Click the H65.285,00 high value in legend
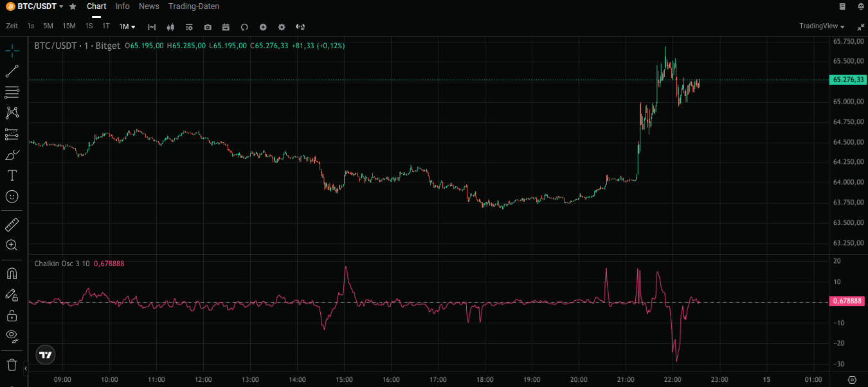868x387 pixels. (186, 46)
